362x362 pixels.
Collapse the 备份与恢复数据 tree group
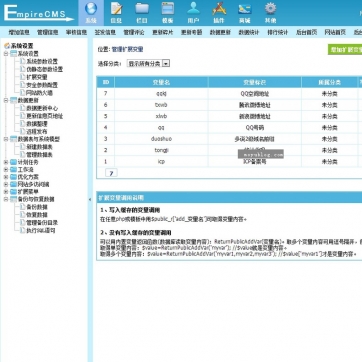(x=6, y=199)
